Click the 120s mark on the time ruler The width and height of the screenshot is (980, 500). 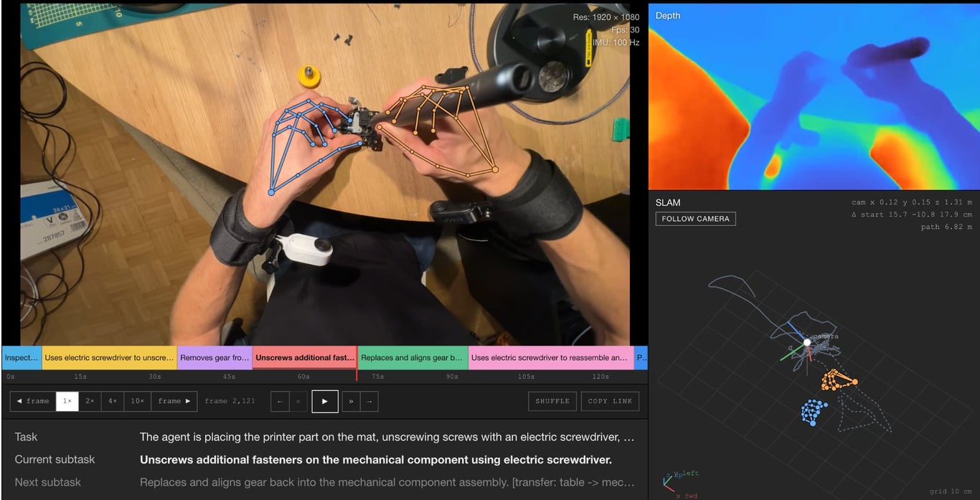pyautogui.click(x=600, y=377)
